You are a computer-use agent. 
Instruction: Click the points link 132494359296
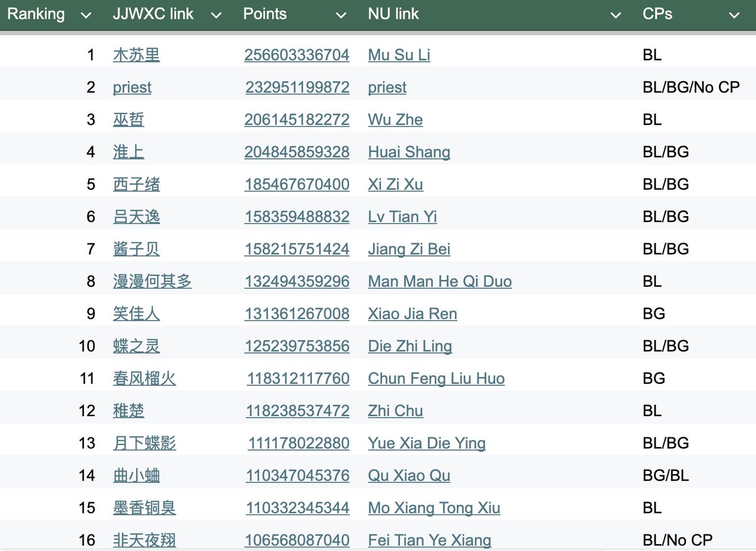point(297,281)
